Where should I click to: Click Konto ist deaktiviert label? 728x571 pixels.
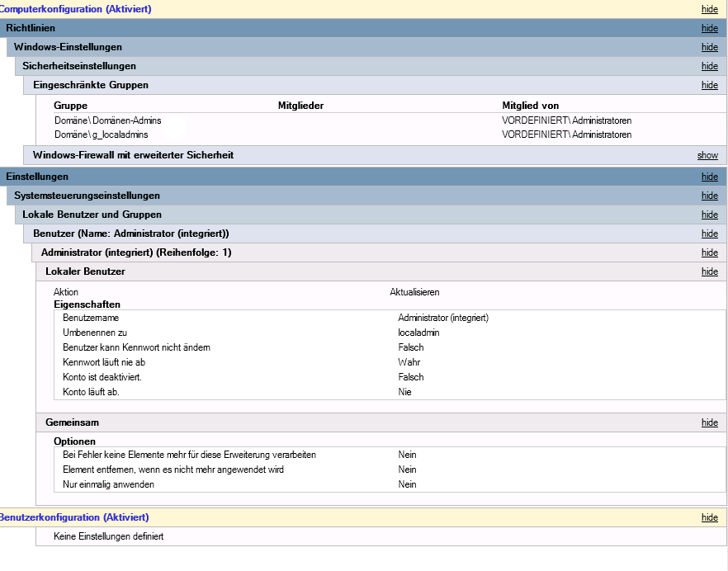coord(102,377)
